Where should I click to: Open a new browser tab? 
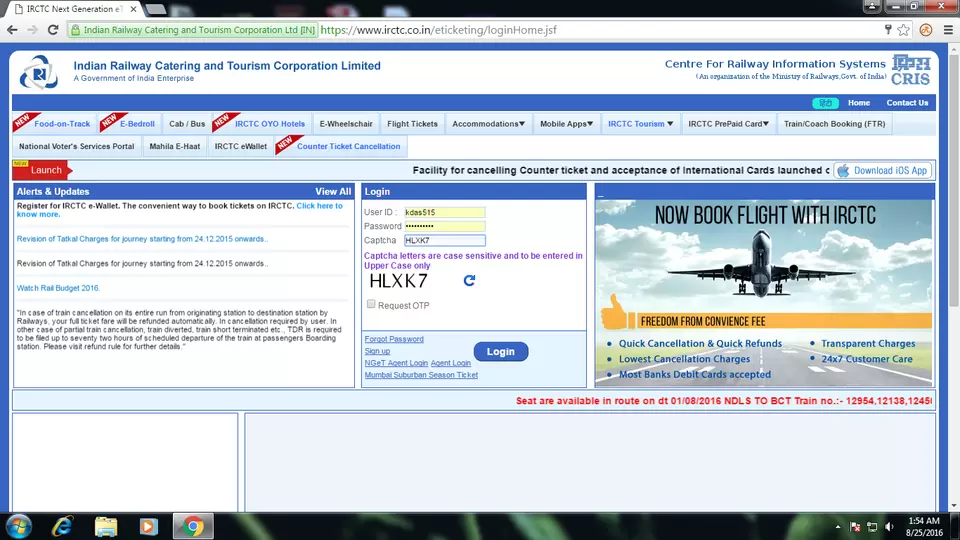(x=156, y=9)
